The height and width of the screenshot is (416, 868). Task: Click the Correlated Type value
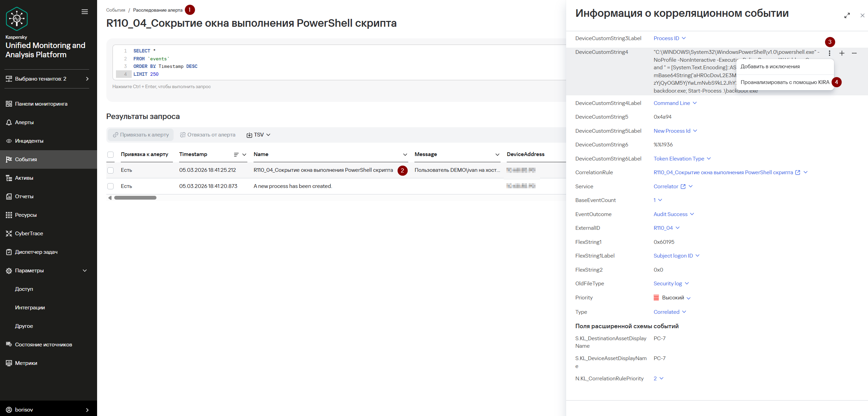666,312
